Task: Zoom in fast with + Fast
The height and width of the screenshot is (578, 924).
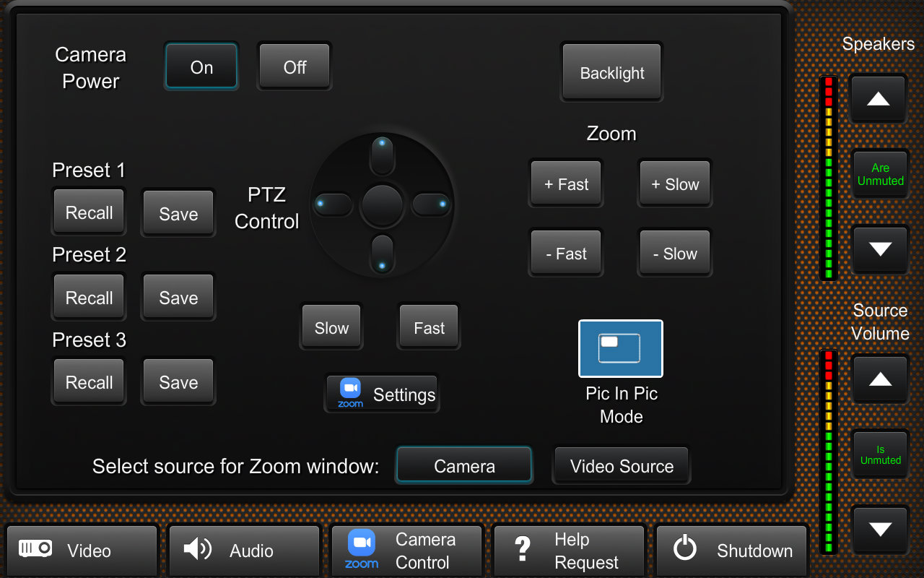Action: click(566, 184)
